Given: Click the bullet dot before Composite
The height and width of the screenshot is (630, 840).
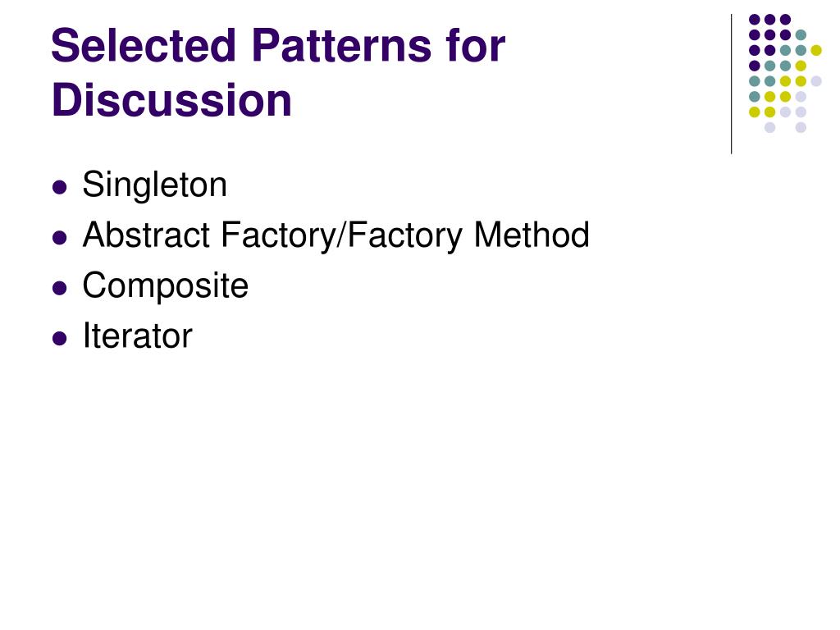Looking at the screenshot, I should (59, 288).
